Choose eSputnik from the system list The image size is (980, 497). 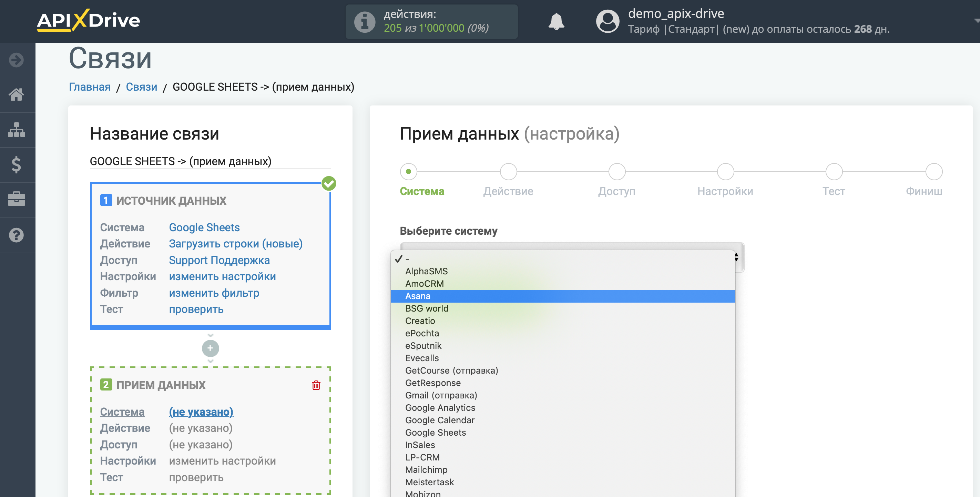[563, 346]
